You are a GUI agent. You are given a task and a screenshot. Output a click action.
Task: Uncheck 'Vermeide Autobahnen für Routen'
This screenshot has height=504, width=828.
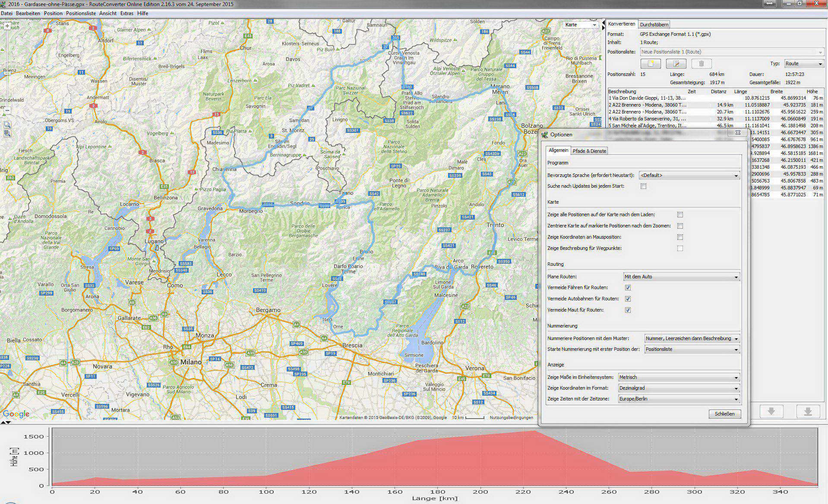click(628, 299)
